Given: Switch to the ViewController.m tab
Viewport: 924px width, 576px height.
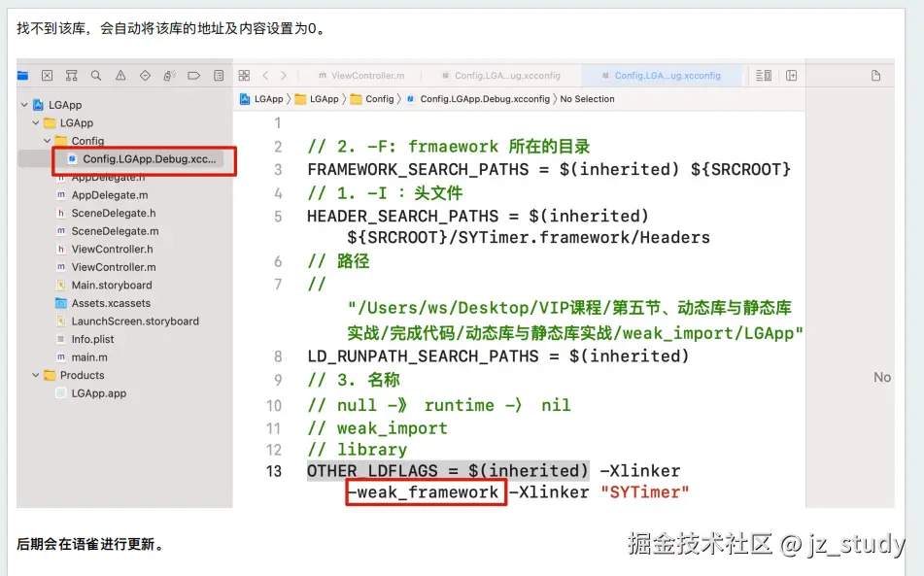Looking at the screenshot, I should [x=361, y=76].
